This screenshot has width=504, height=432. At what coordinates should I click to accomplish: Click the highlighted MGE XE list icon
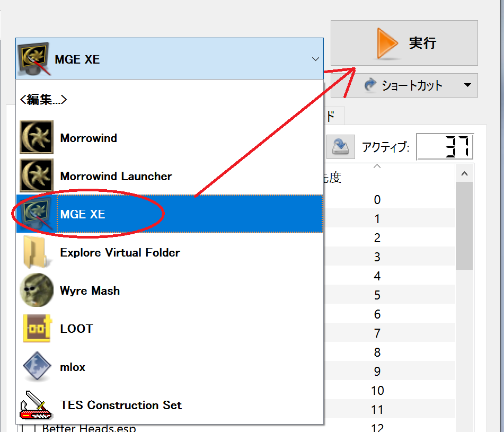point(37,214)
